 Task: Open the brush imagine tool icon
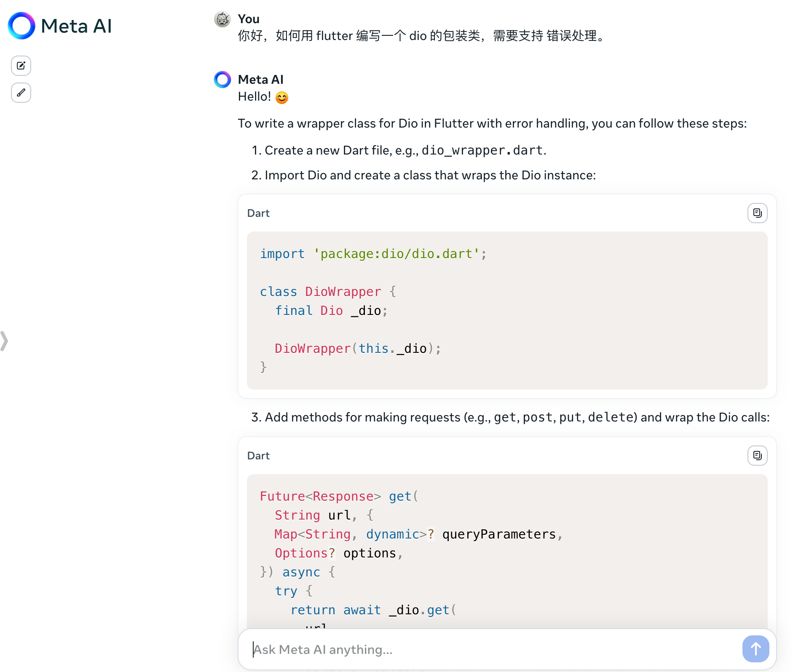(x=21, y=93)
